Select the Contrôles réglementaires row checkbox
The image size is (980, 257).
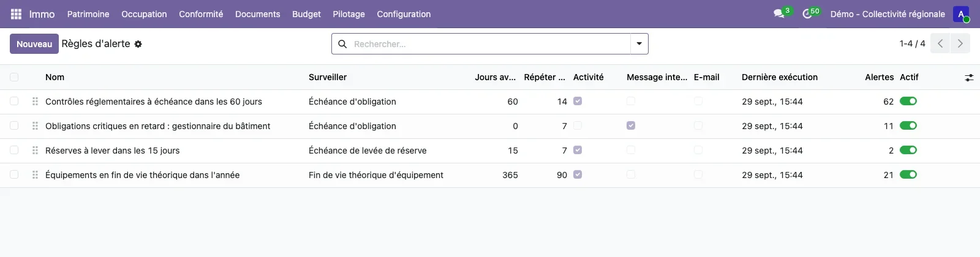[14, 101]
